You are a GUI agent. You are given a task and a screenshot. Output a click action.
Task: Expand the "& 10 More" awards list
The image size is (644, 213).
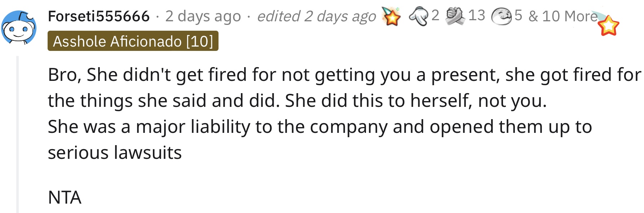(563, 16)
